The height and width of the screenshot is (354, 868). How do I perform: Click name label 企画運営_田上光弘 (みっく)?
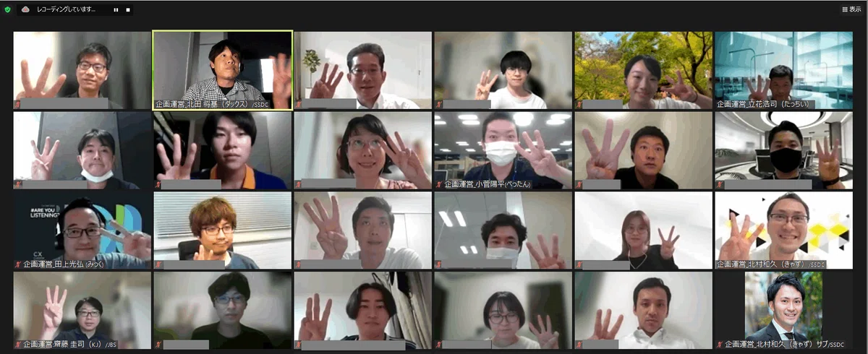[64, 264]
